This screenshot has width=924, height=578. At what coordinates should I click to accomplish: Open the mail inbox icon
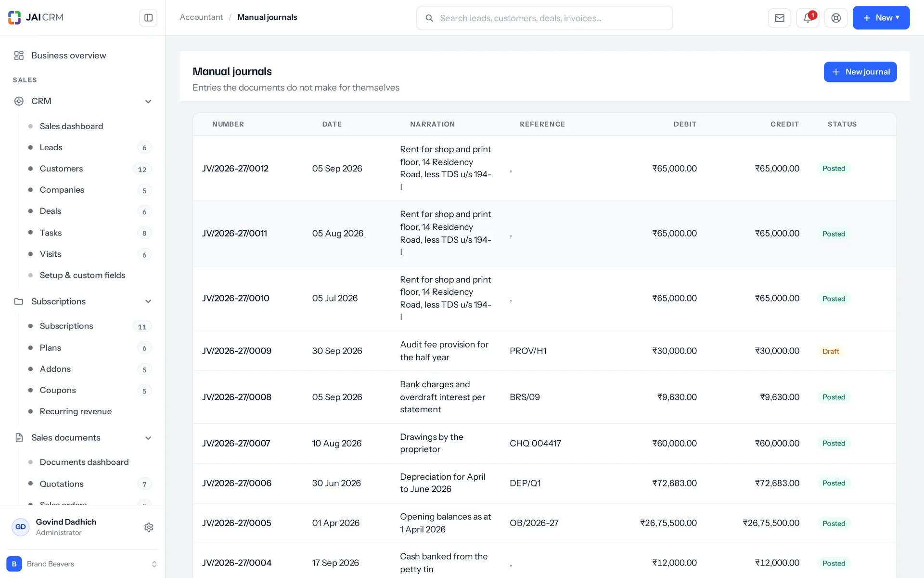click(780, 18)
